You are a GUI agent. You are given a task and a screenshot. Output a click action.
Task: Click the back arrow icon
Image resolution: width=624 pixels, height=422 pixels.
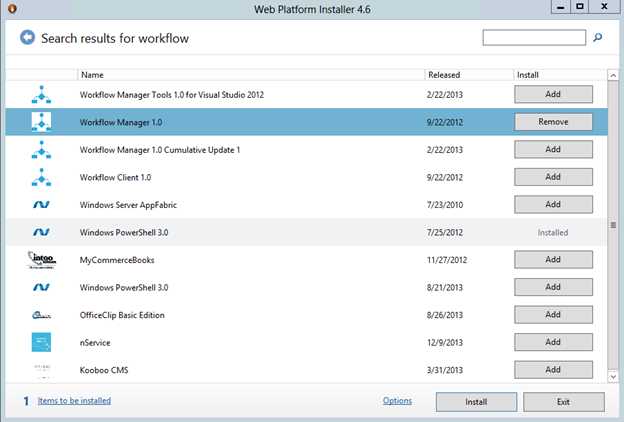pyautogui.click(x=27, y=38)
